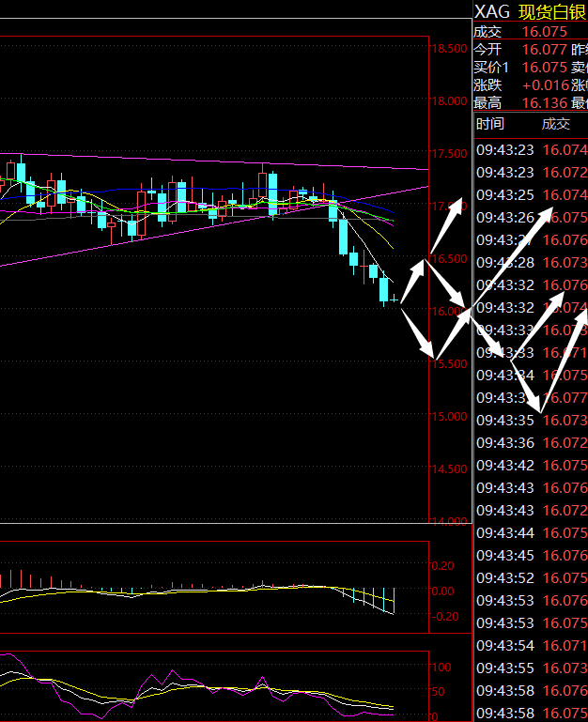Click the 09:43:54 tick row
The image size is (588, 722).
coord(532,646)
